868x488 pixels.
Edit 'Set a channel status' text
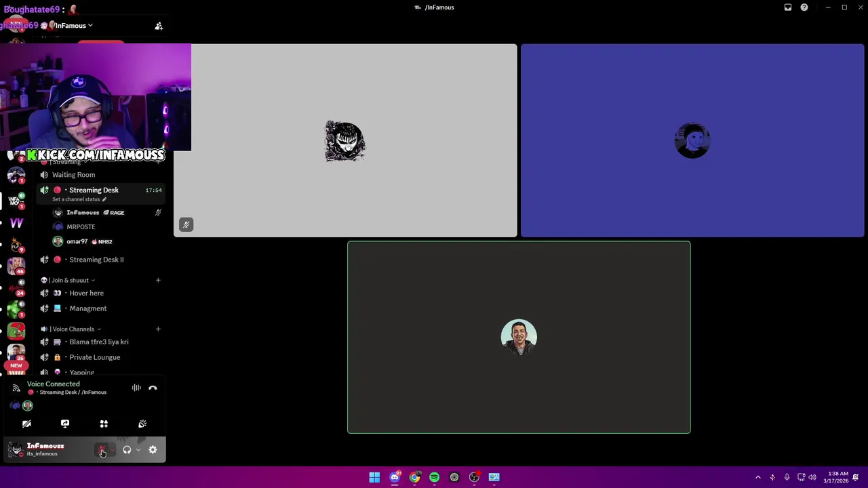point(79,199)
